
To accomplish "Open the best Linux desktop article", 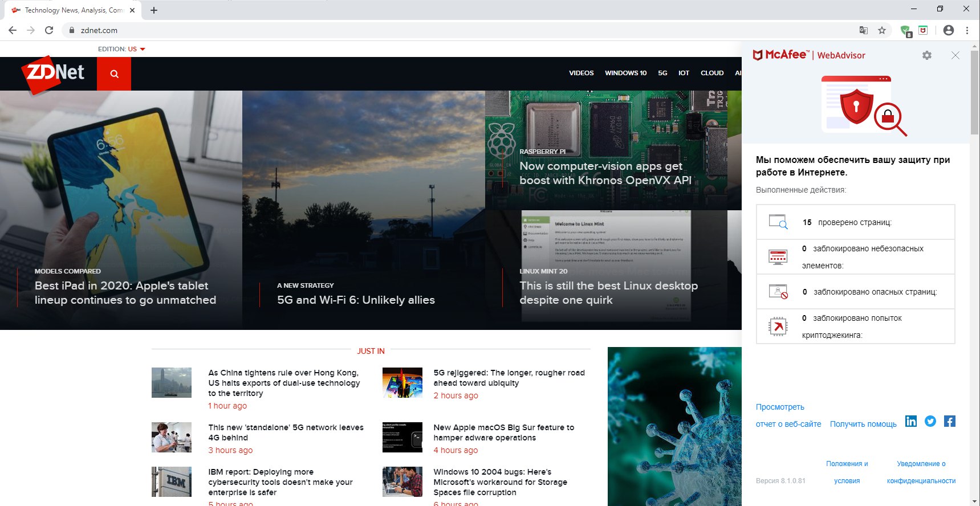I will click(609, 293).
